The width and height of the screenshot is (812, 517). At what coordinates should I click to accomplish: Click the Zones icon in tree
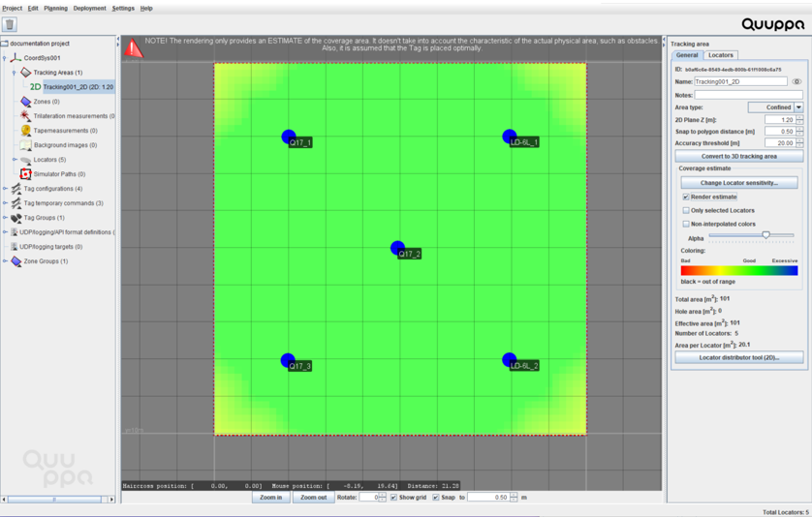[x=25, y=102]
